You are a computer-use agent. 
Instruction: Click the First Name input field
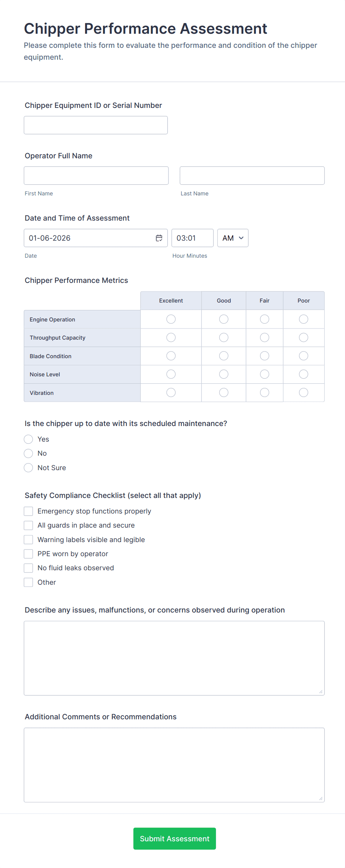96,176
